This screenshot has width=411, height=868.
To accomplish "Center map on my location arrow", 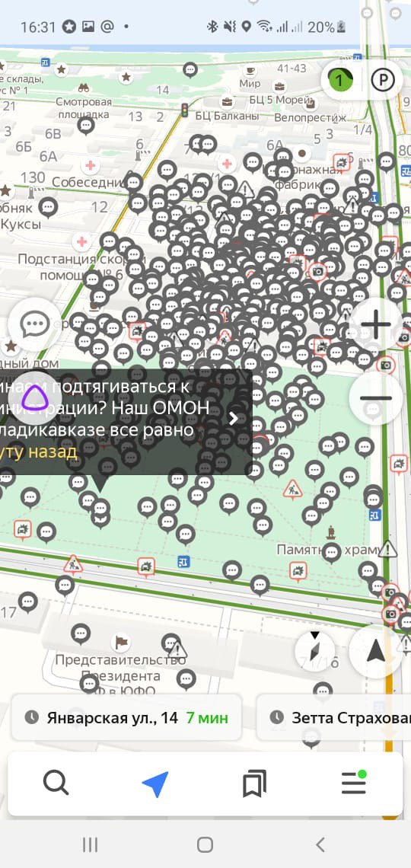I will pyautogui.click(x=376, y=652).
